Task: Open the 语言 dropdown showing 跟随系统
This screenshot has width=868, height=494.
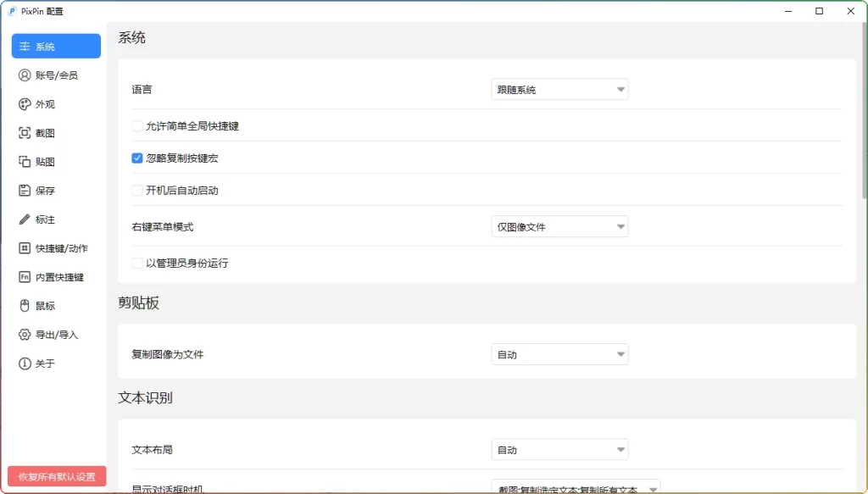Action: tap(559, 89)
